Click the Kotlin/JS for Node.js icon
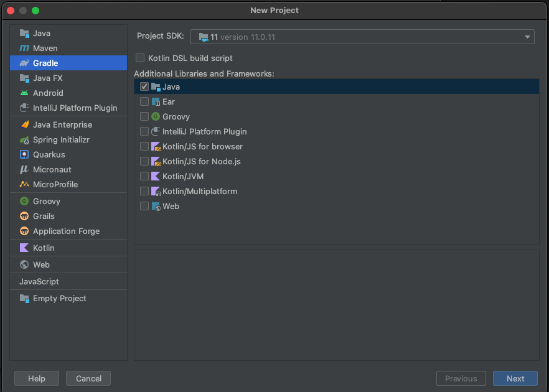This screenshot has width=549, height=392. tap(156, 161)
